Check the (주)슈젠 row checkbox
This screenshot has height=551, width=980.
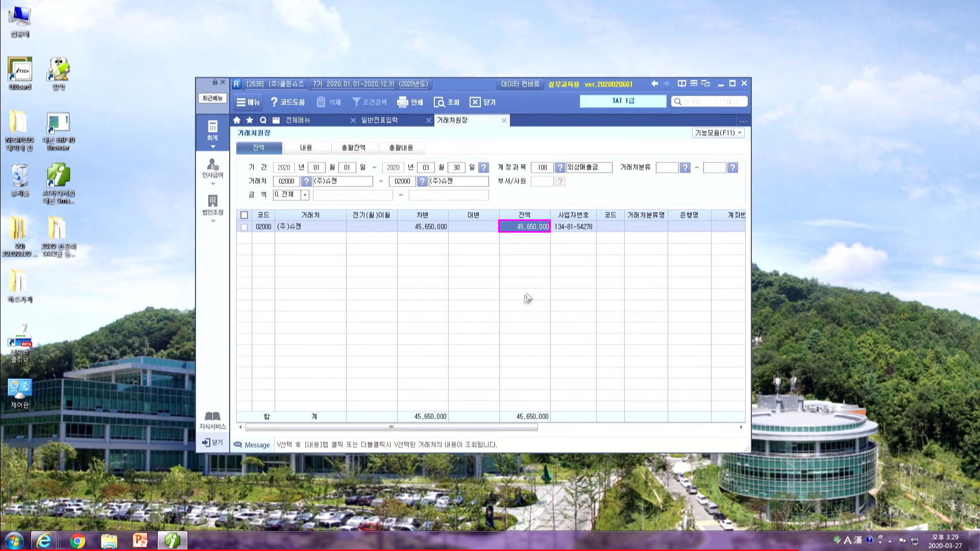pos(244,227)
